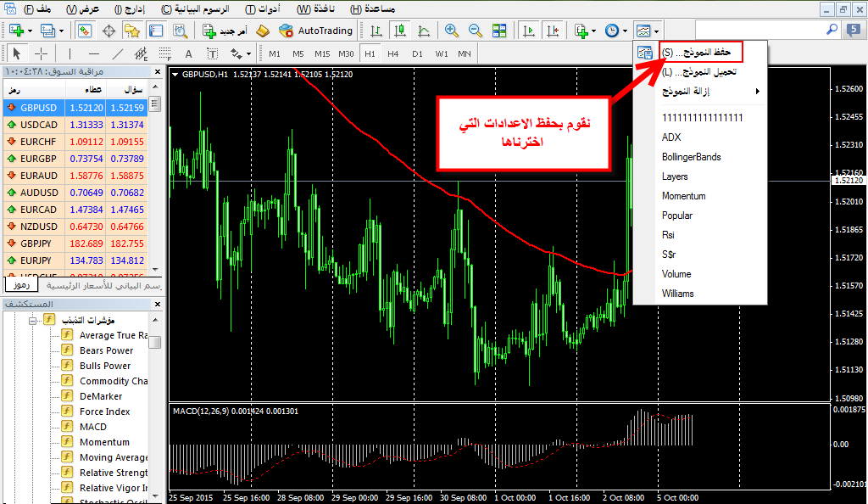Click the search magnifier icon
This screenshot has width=868, height=504.
tap(832, 30)
